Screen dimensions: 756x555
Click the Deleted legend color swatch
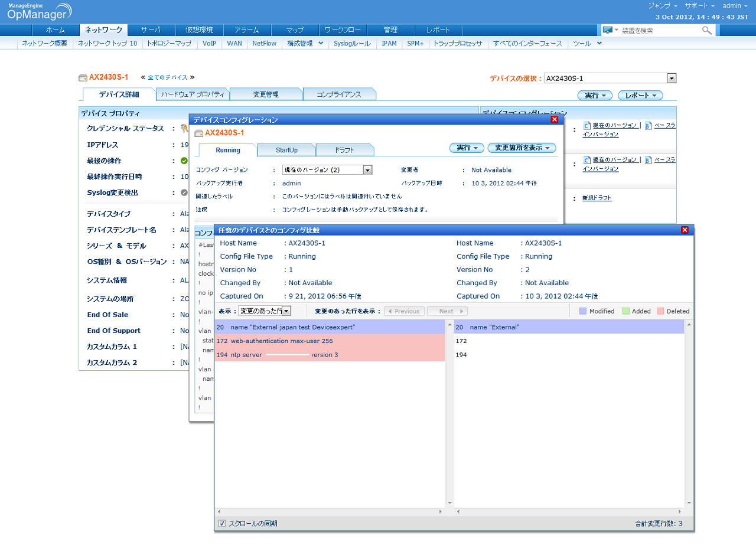click(660, 311)
